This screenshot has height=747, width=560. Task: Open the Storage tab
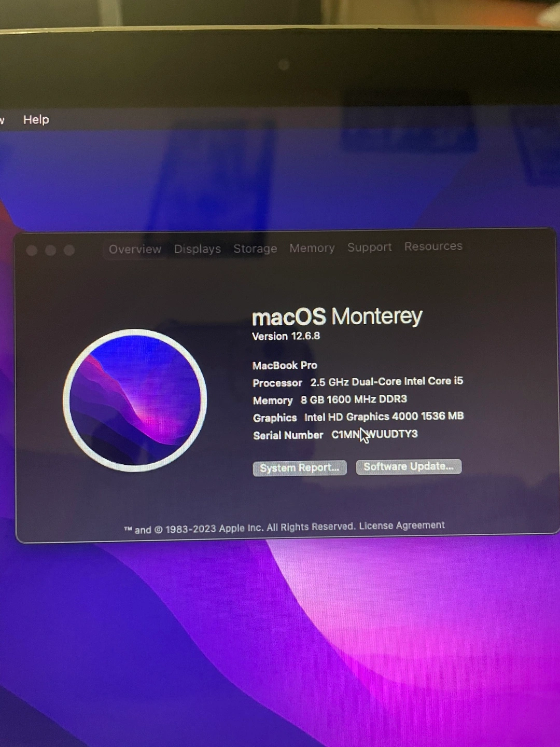tap(255, 248)
